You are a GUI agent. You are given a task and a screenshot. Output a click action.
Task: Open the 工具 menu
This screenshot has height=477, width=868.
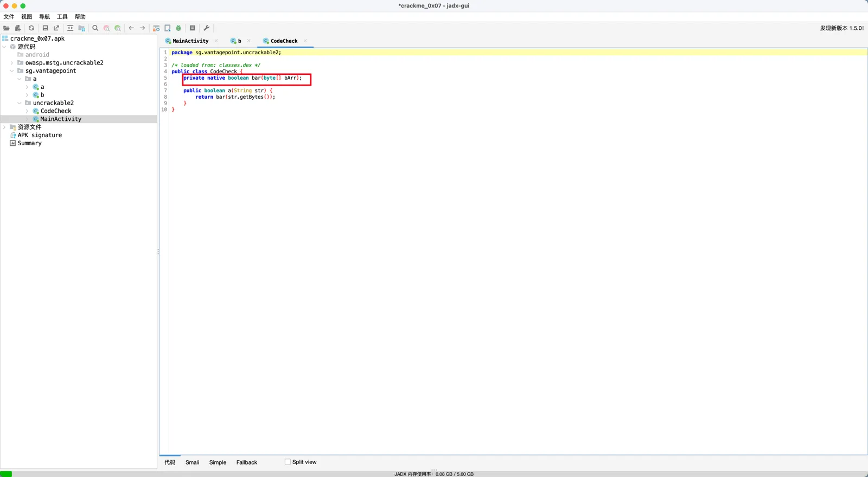(62, 17)
